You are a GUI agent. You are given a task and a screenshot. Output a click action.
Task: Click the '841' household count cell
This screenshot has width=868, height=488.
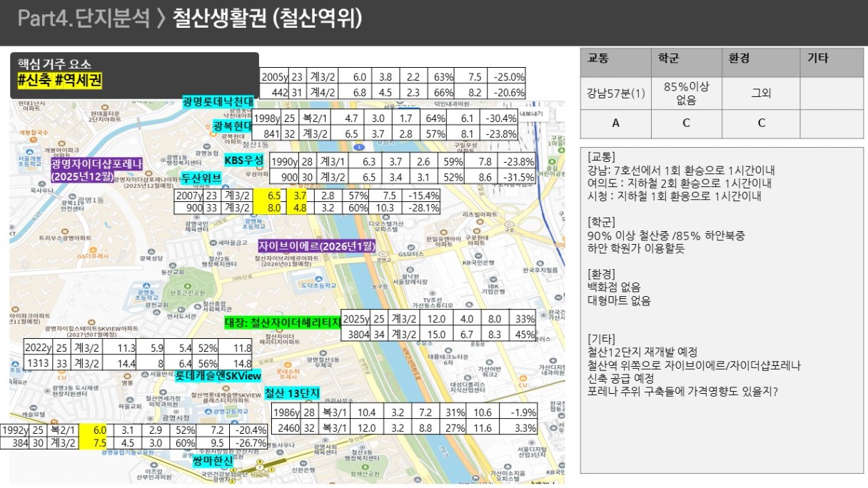[x=268, y=133]
